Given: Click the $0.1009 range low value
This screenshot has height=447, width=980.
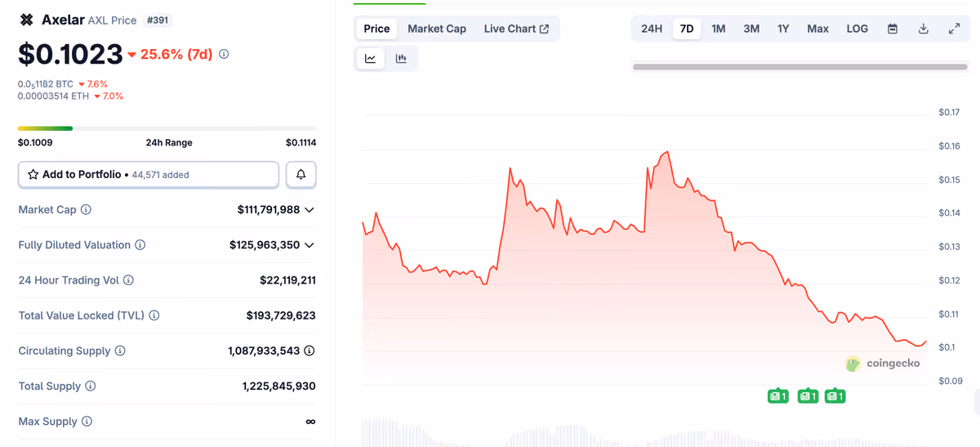Looking at the screenshot, I should [x=35, y=143].
